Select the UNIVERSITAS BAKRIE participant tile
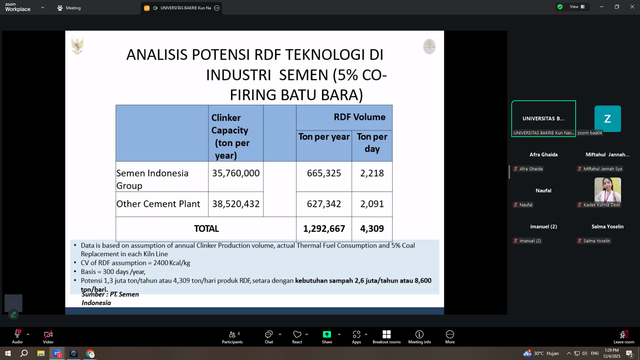 [543, 118]
